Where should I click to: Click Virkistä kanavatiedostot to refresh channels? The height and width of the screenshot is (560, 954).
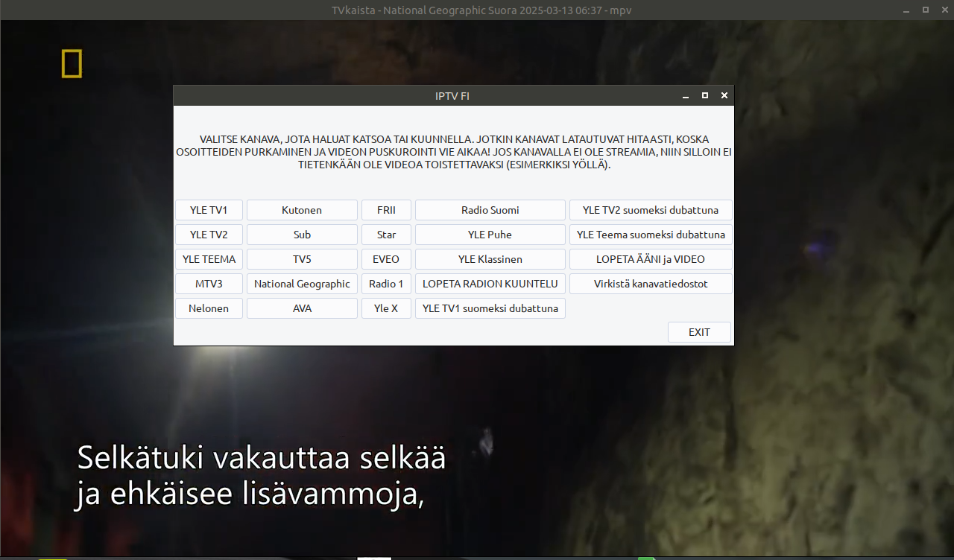point(650,284)
